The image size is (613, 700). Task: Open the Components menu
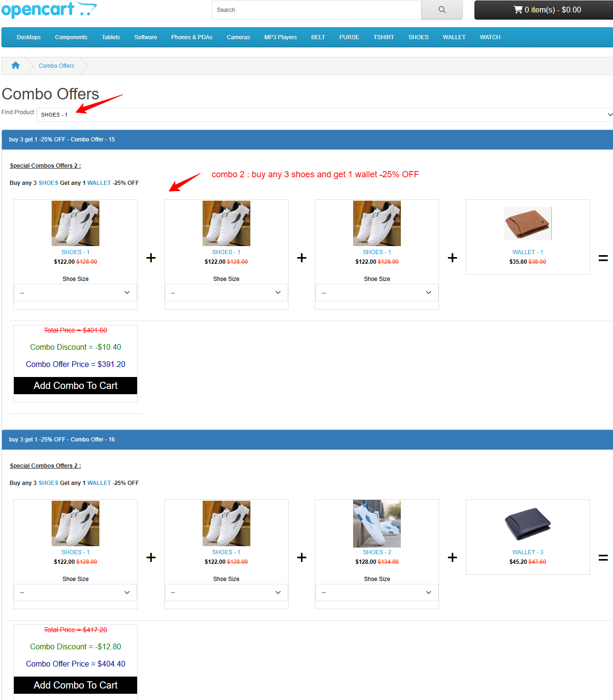[x=71, y=37]
